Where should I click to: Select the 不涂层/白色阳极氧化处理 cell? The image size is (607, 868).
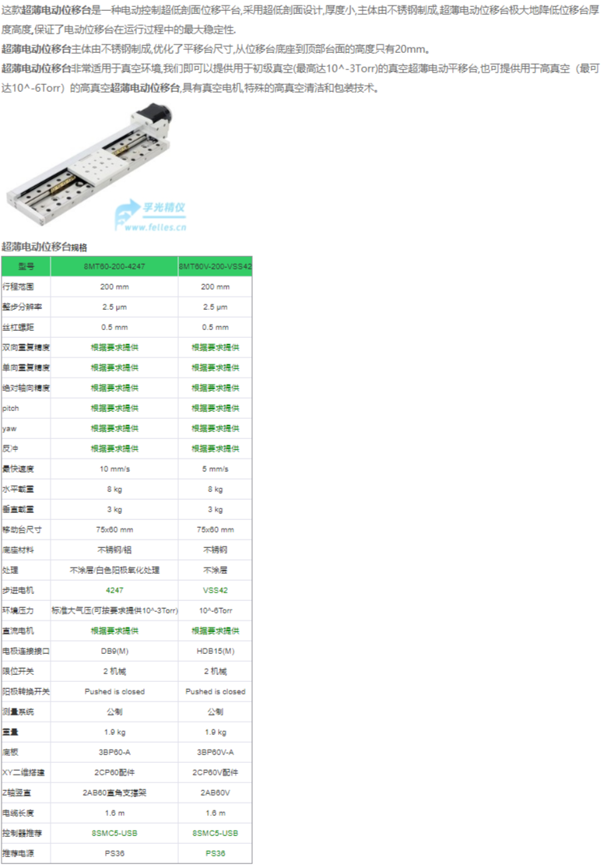pos(114,570)
